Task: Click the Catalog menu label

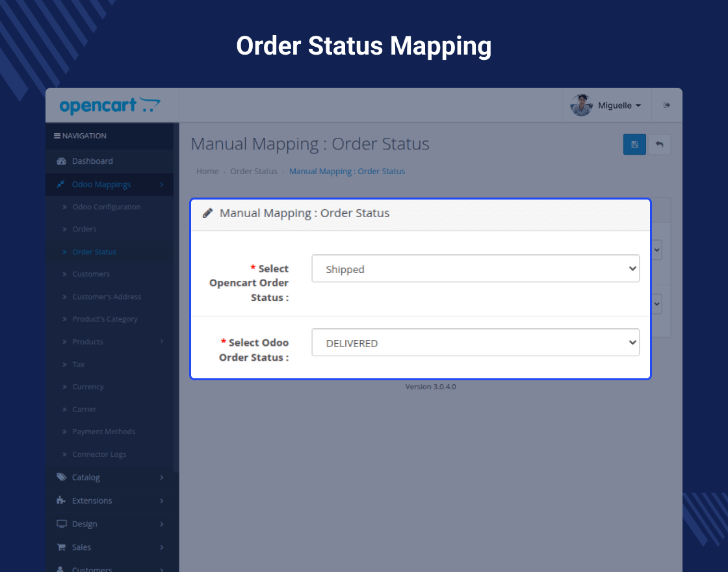Action: click(x=85, y=477)
